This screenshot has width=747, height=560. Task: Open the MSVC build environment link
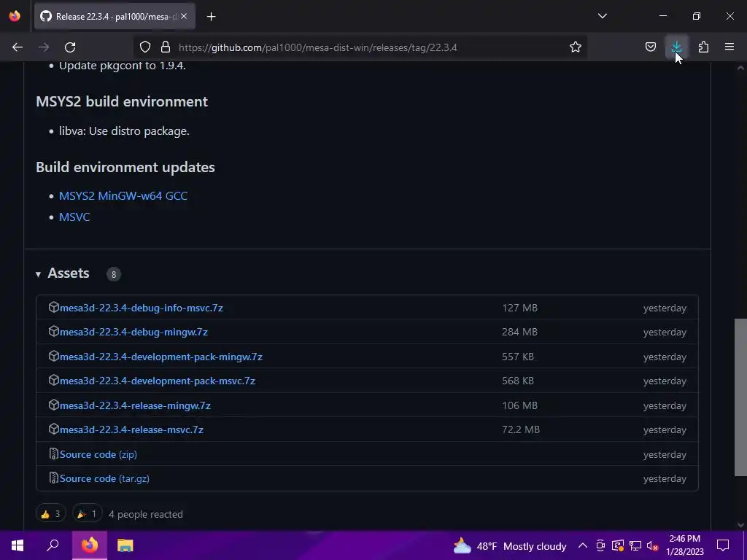click(74, 217)
